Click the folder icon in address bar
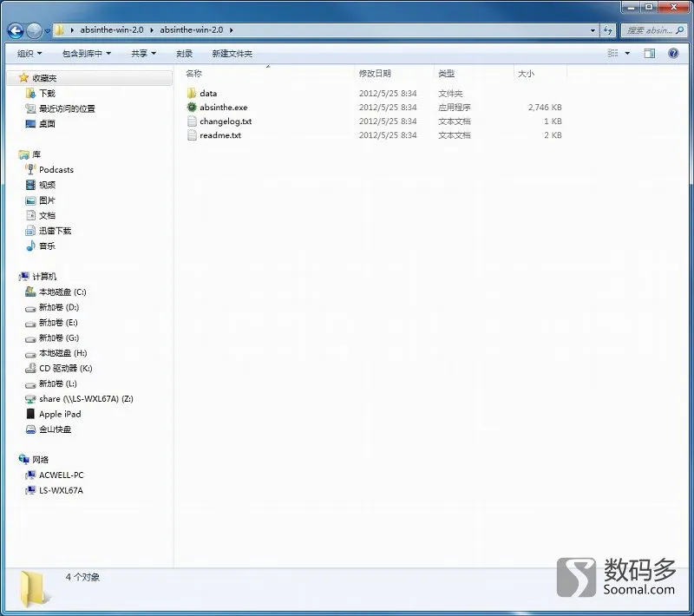694x616 pixels. point(59,30)
